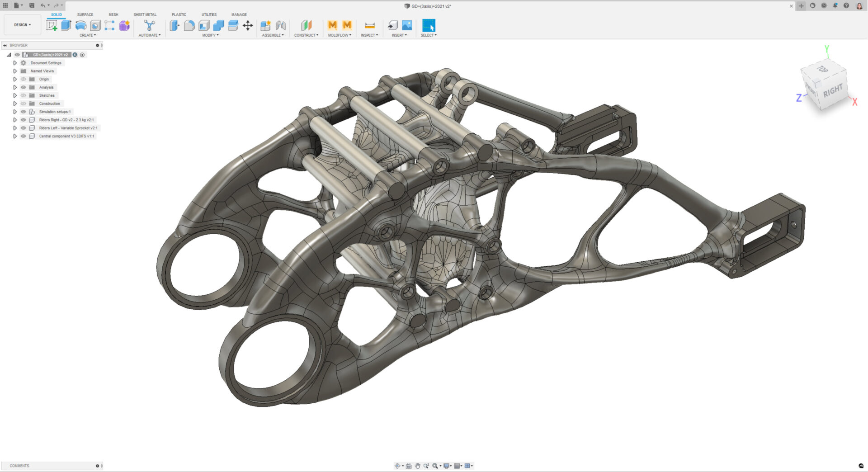Open the Design workspace switcher
Viewport: 868px width, 472px height.
point(22,24)
